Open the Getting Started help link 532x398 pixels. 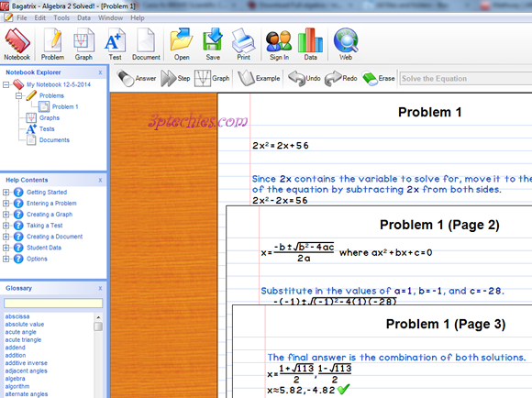pyautogui.click(x=47, y=193)
